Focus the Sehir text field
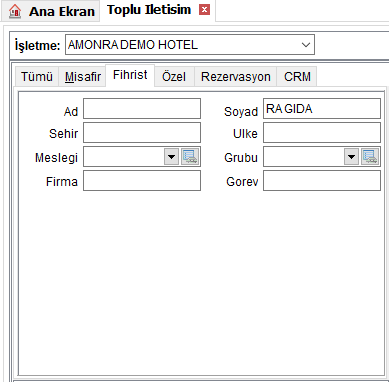Image resolution: width=389 pixels, height=382 pixels. point(142,132)
